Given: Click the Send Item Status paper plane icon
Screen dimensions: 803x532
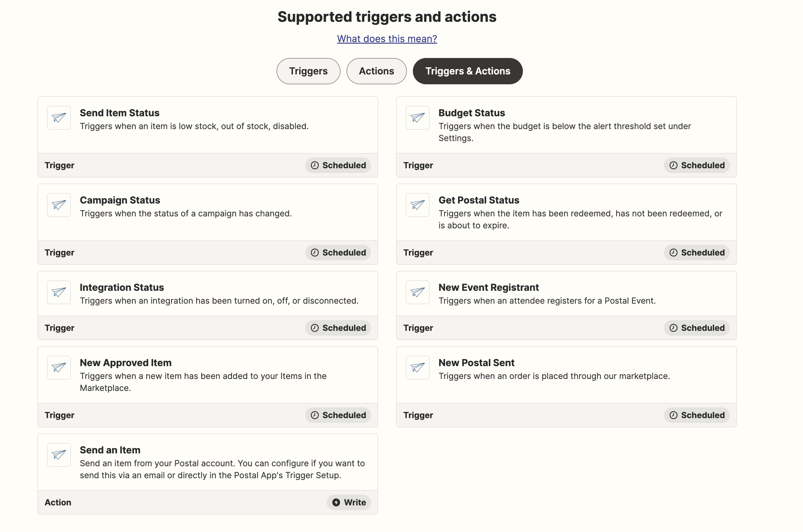Looking at the screenshot, I should (x=59, y=118).
